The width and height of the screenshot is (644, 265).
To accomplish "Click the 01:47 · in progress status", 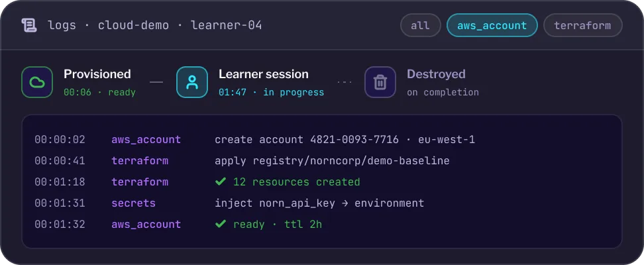I will [272, 93].
